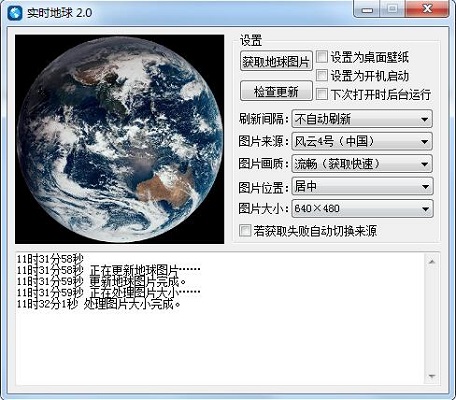Click the Earth satellite image preview

click(120, 139)
